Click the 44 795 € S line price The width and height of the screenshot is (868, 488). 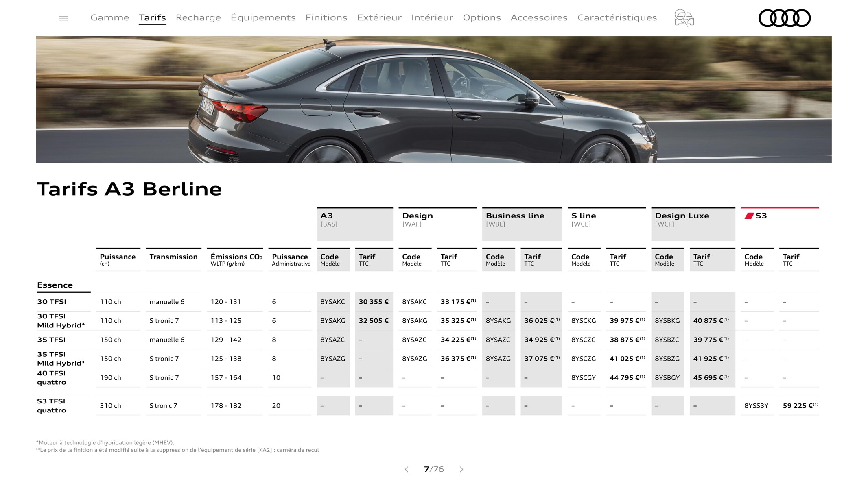(x=627, y=378)
